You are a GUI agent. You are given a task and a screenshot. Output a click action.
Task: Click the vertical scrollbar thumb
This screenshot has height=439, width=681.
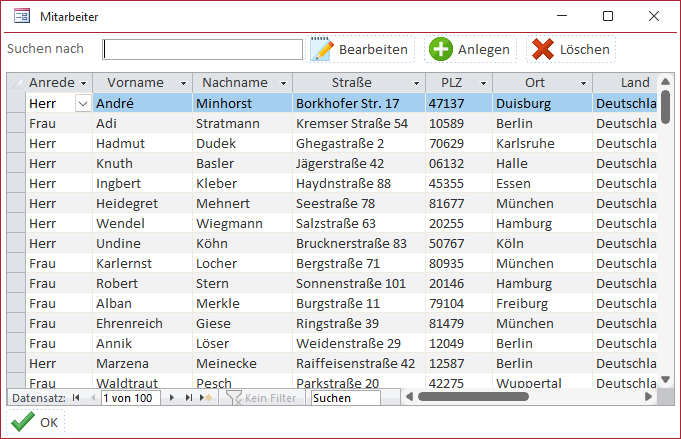point(665,107)
